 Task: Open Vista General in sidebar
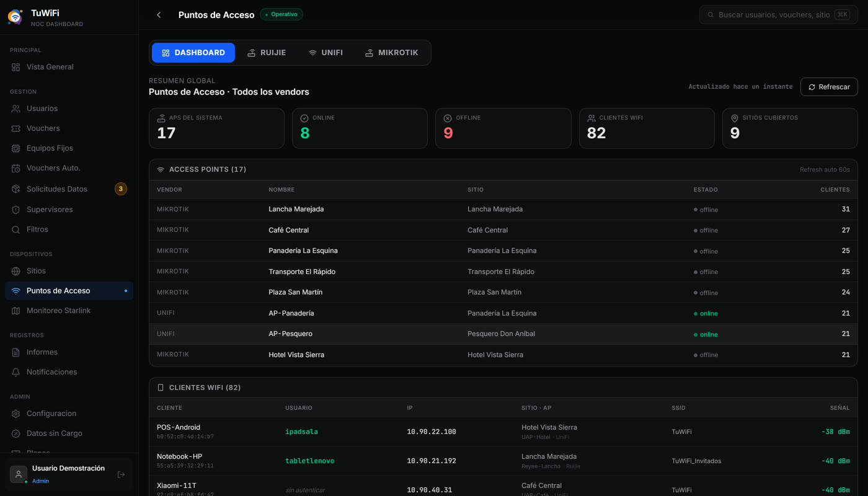coord(69,67)
